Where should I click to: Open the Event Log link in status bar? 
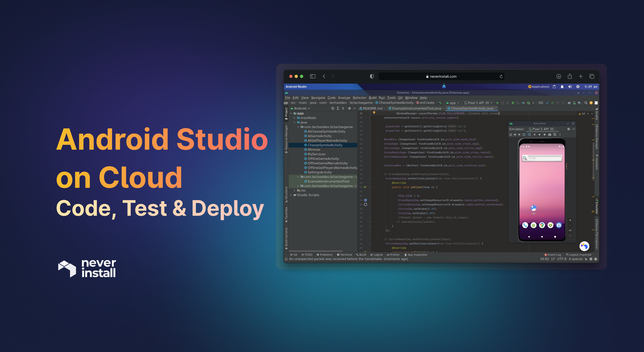(553, 255)
